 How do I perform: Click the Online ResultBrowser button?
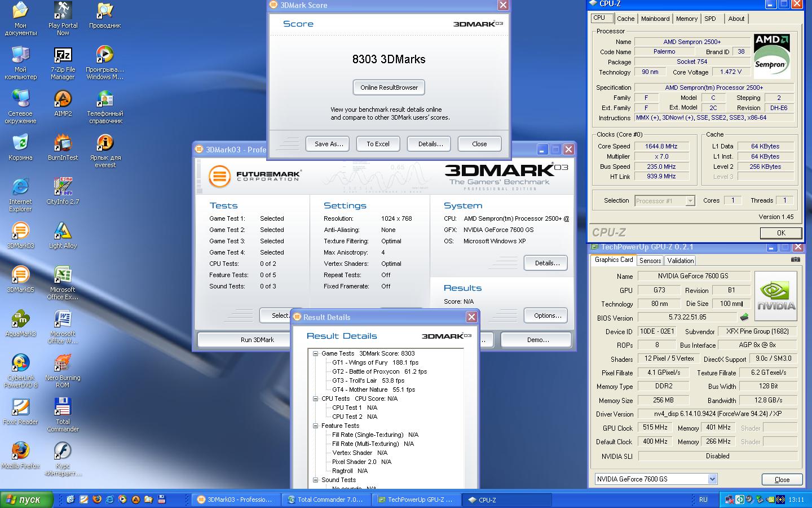[389, 87]
